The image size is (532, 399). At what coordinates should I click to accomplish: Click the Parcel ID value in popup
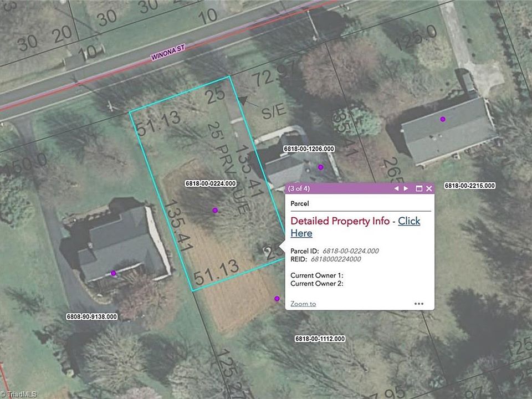pos(350,251)
